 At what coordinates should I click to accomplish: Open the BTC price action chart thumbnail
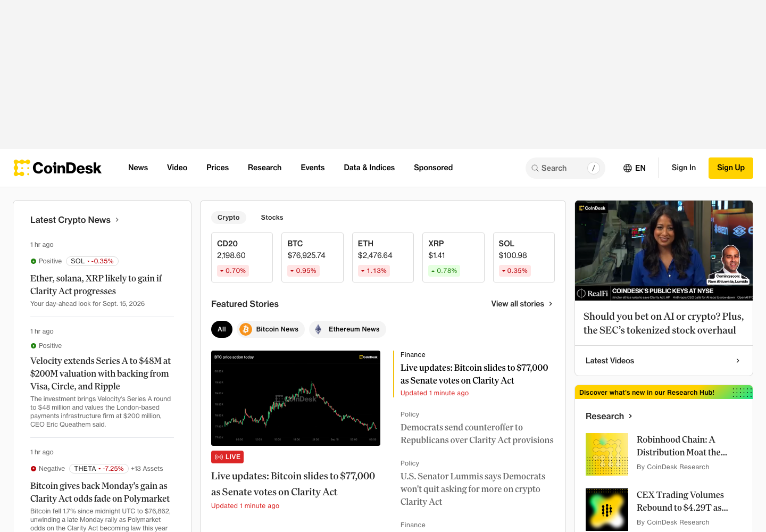coord(296,398)
